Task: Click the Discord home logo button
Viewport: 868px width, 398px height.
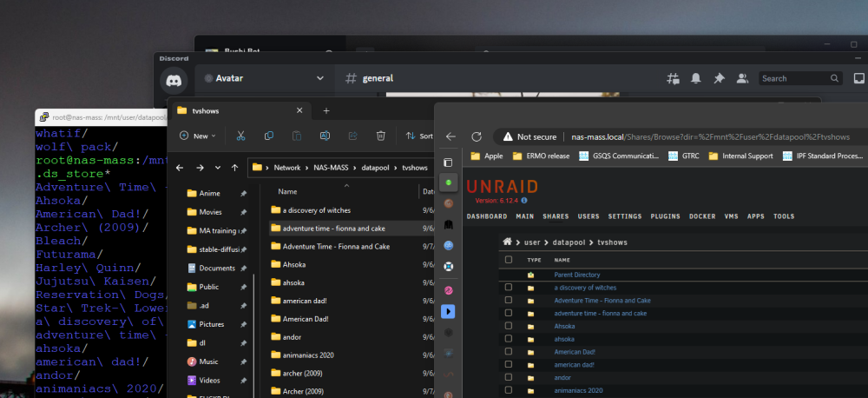Action: click(174, 80)
